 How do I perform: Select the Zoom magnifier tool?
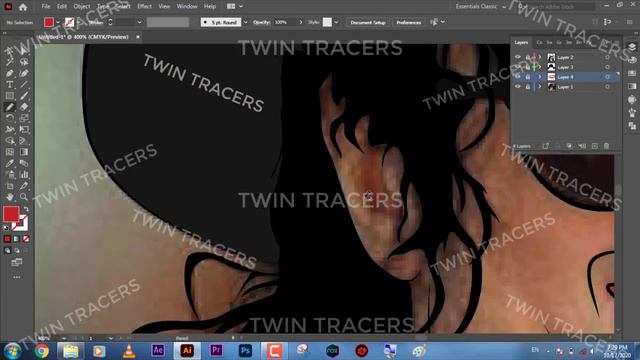coord(24,197)
